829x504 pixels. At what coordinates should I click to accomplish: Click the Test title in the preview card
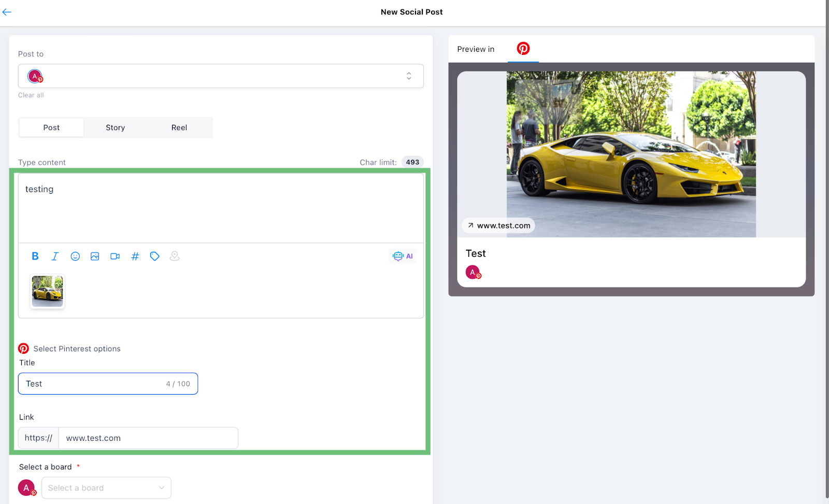click(x=476, y=253)
